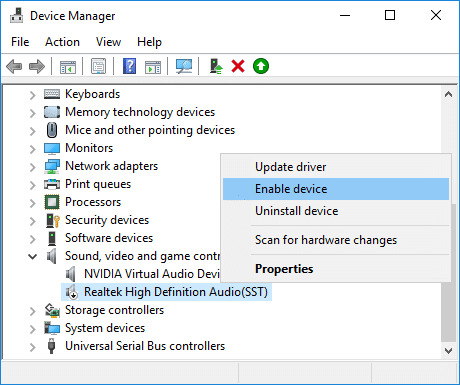Click the Properties sheet toolbar icon
The height and width of the screenshot is (385, 460).
tap(99, 66)
